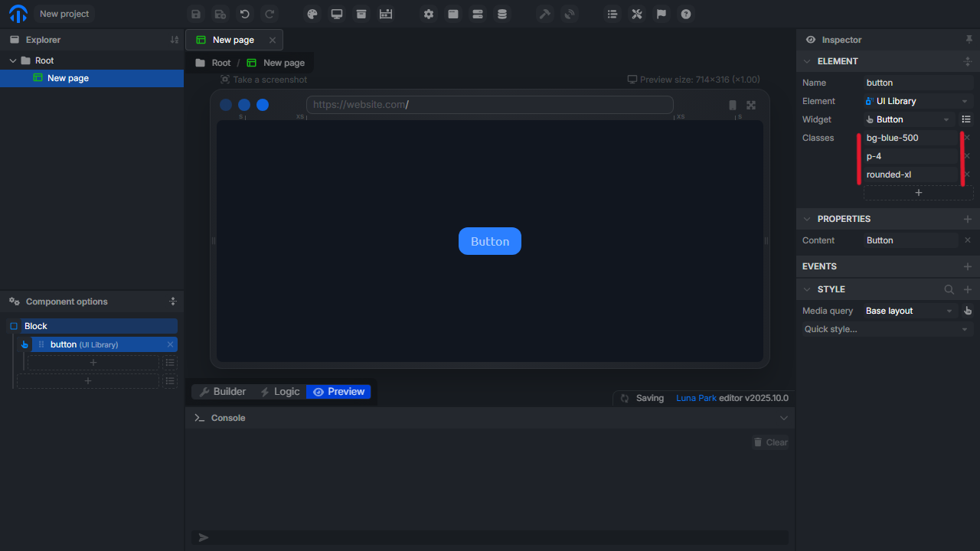980x551 pixels.
Task: Click the blue Button in preview
Action: (490, 241)
